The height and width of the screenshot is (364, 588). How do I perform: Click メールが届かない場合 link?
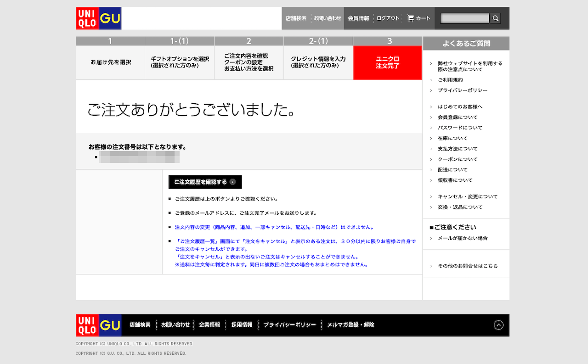click(x=462, y=238)
